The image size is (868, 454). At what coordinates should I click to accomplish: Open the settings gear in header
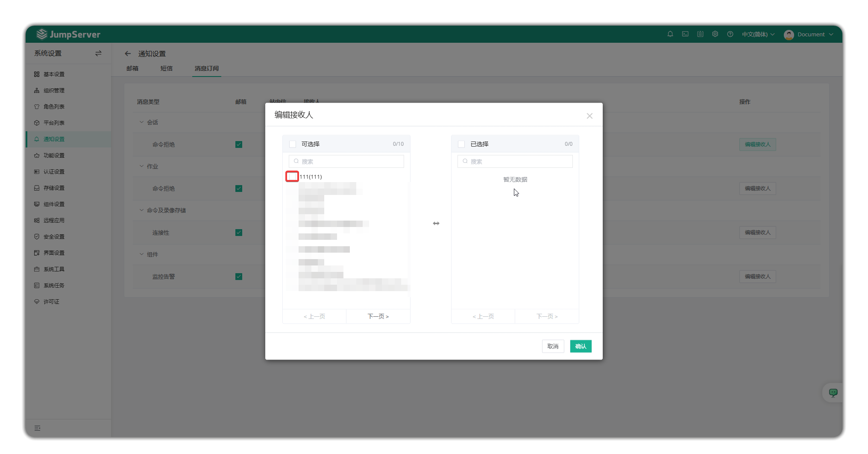[715, 34]
